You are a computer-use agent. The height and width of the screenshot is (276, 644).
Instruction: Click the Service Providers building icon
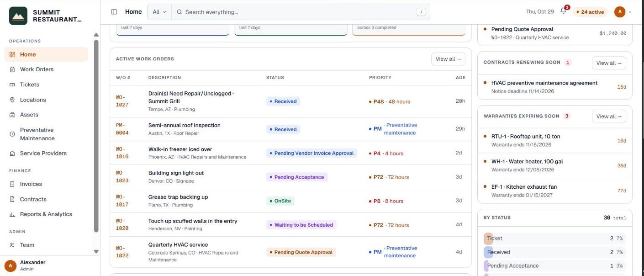point(12,154)
